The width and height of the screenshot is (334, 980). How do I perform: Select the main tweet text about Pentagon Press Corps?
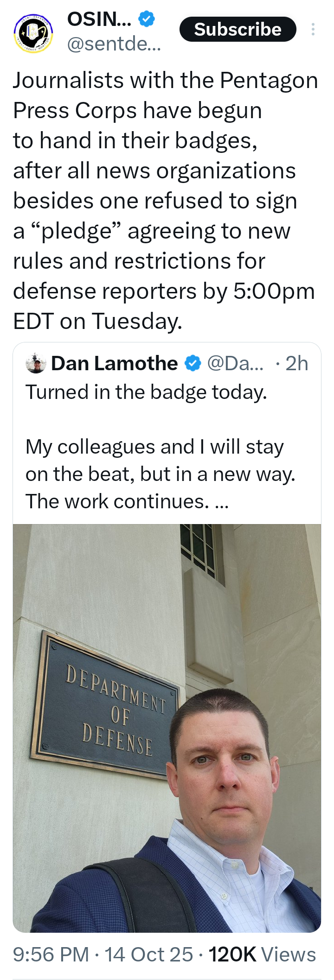pyautogui.click(x=165, y=200)
